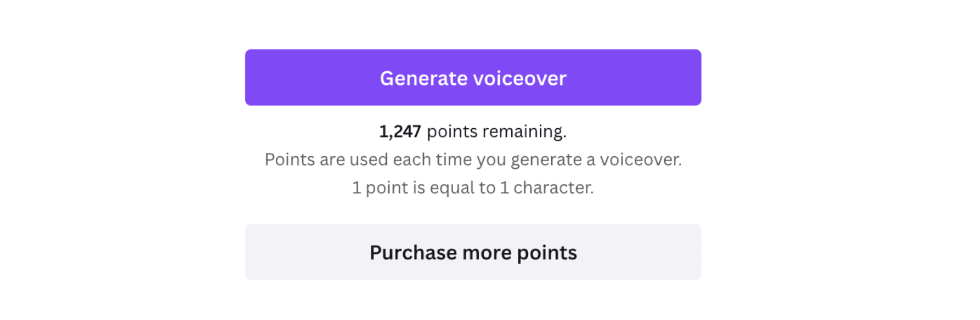The image size is (980, 320).
Task: Select the bold 1,247 points number
Action: point(400,132)
